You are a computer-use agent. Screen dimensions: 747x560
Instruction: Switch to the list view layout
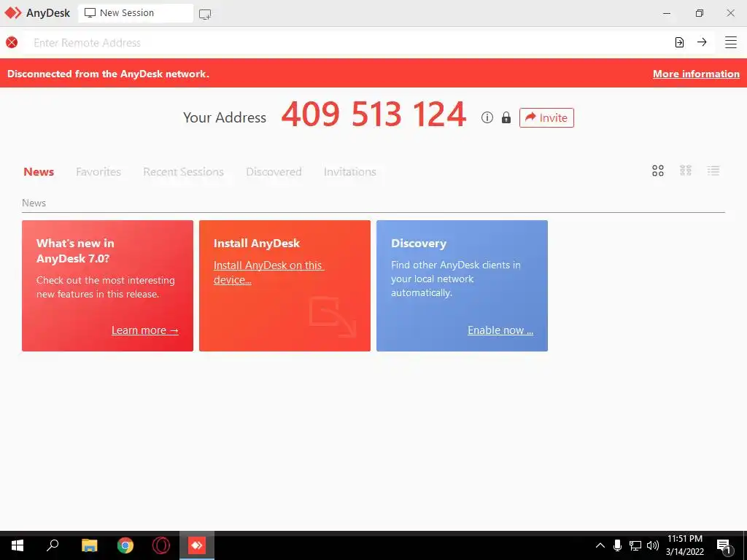(713, 171)
